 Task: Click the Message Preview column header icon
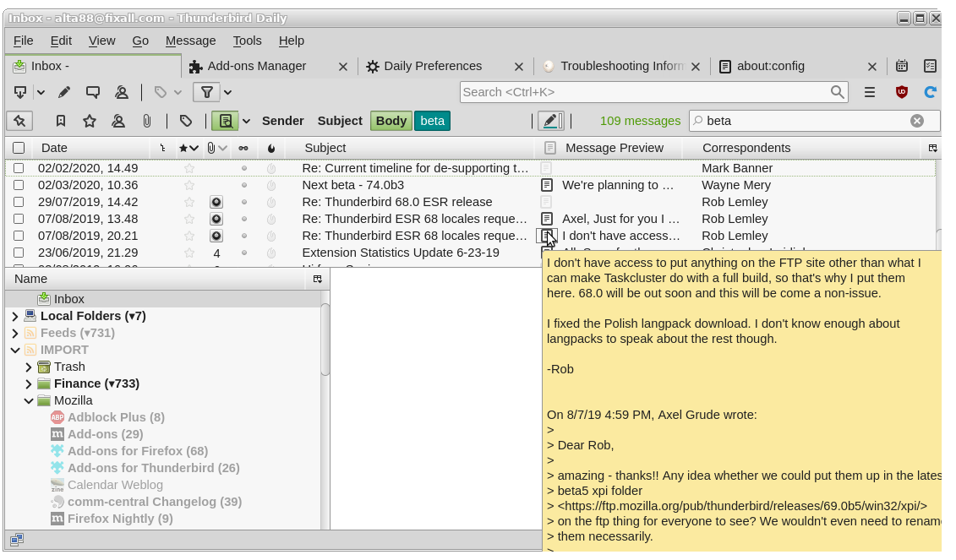(550, 148)
